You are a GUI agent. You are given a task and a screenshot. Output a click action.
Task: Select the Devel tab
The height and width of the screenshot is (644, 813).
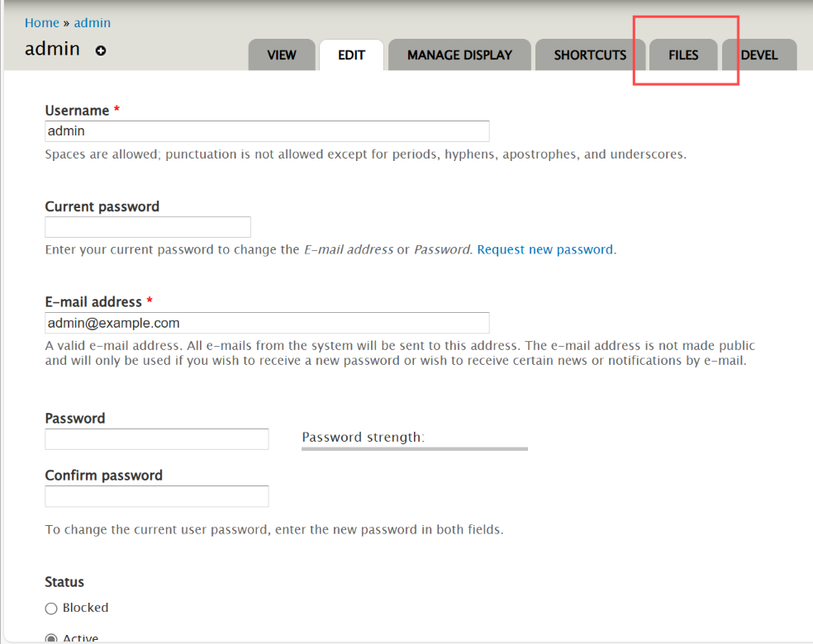(x=759, y=54)
